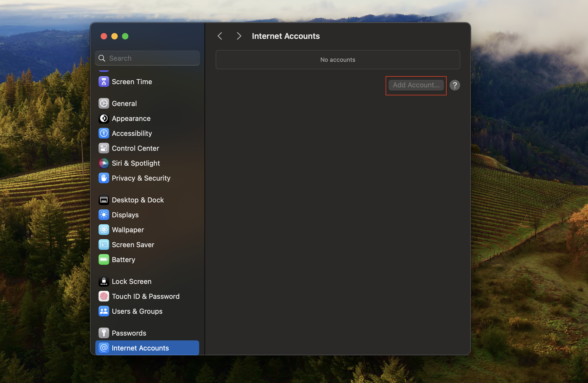This screenshot has width=588, height=383.
Task: Open Lock Screen label
Action: (x=132, y=282)
